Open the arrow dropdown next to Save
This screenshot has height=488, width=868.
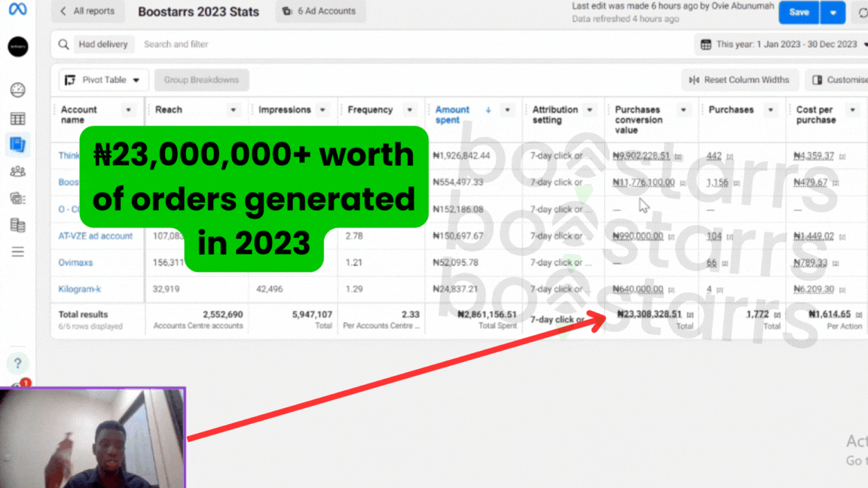pyautogui.click(x=833, y=12)
